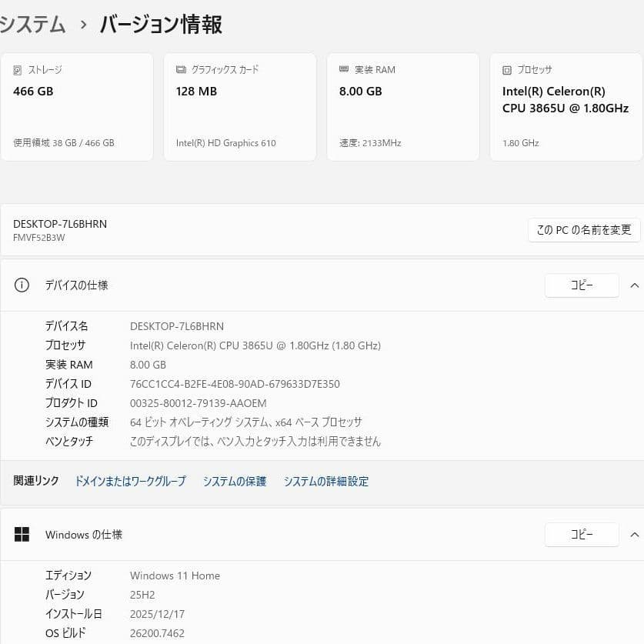Copy Windows specs with its コピー button
644x644 pixels.
[x=582, y=534]
